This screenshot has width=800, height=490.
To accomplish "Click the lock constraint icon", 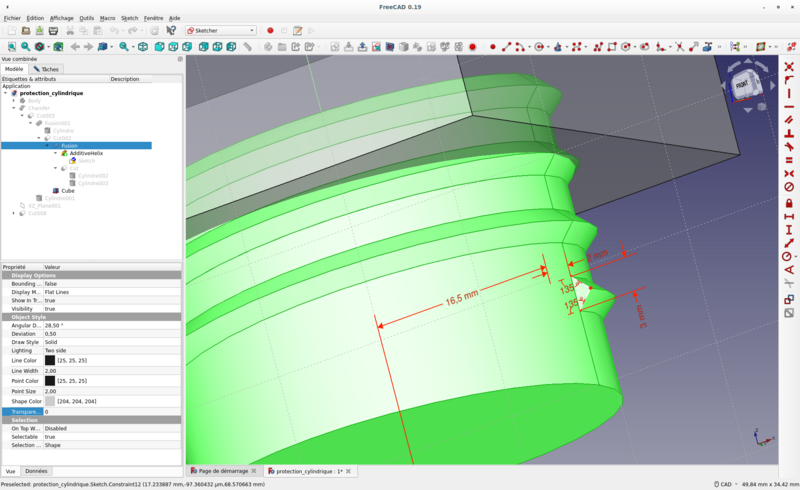I will coord(789,203).
